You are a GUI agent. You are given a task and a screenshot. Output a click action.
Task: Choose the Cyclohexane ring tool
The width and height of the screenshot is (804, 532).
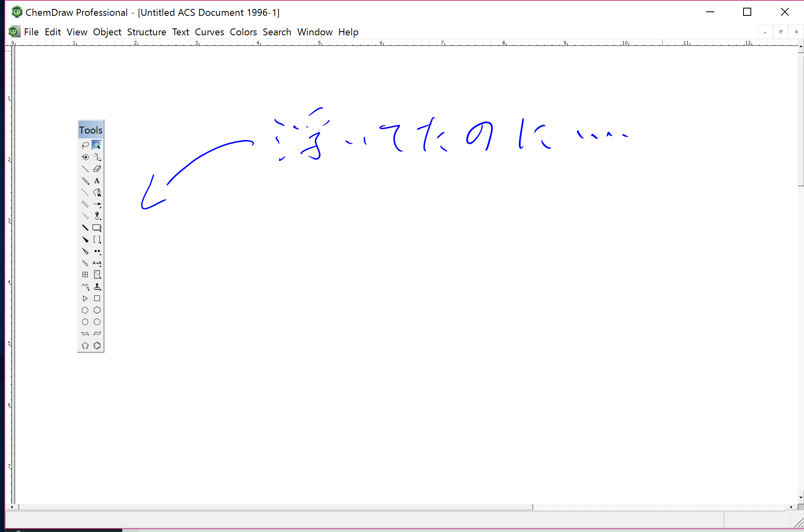pos(97,310)
